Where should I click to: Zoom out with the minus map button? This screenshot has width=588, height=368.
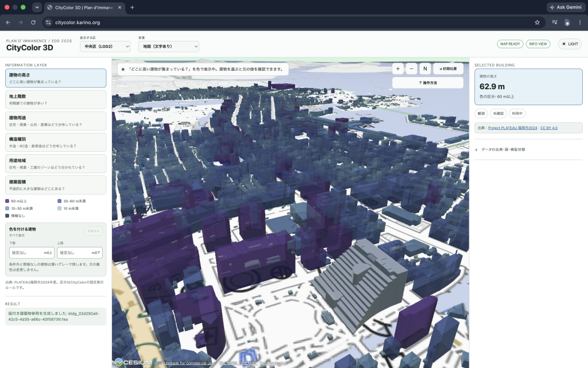411,69
